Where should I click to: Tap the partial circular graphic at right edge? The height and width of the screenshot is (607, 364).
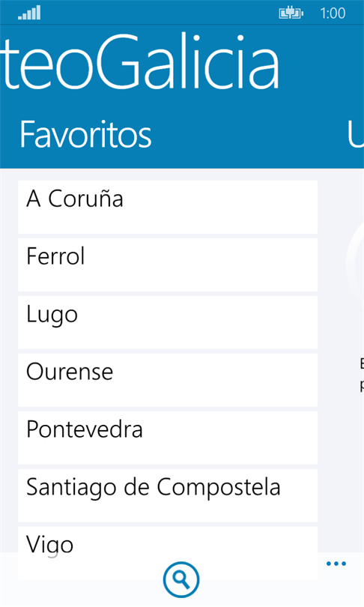[355, 263]
